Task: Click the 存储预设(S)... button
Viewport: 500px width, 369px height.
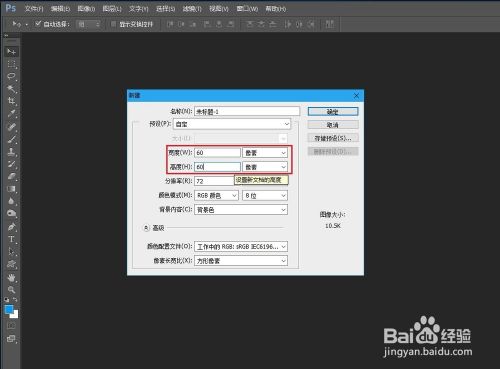Action: (x=333, y=138)
